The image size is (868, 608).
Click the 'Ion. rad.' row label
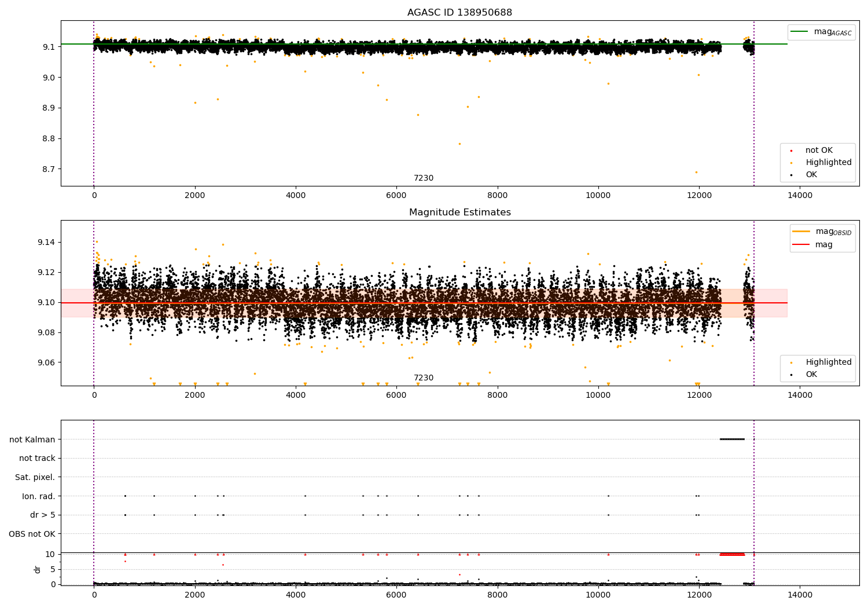coord(39,496)
